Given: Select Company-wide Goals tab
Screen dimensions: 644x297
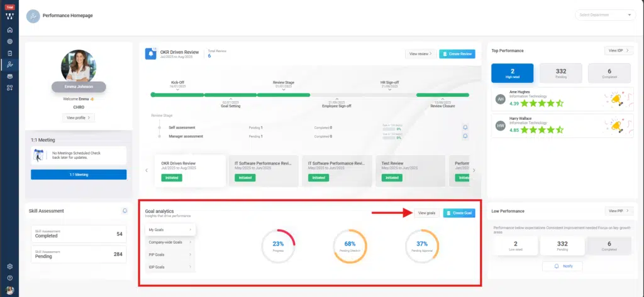Looking at the screenshot, I should tap(170, 242).
